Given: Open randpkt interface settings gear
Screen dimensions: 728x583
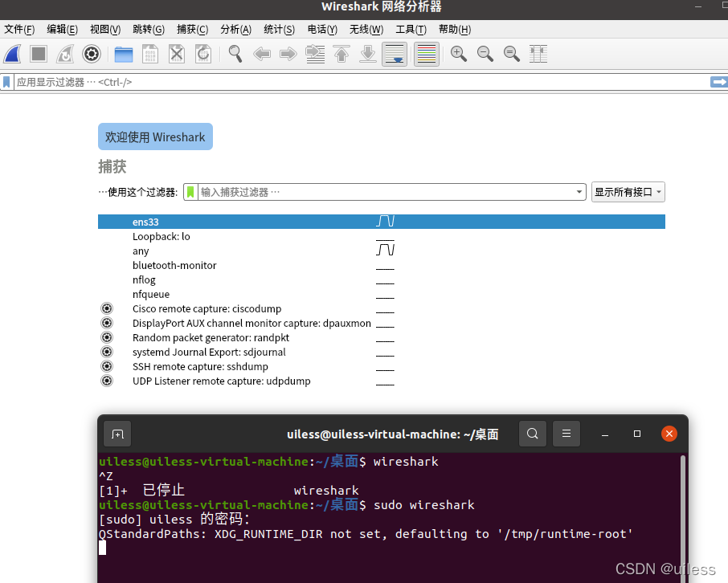Looking at the screenshot, I should tap(107, 337).
